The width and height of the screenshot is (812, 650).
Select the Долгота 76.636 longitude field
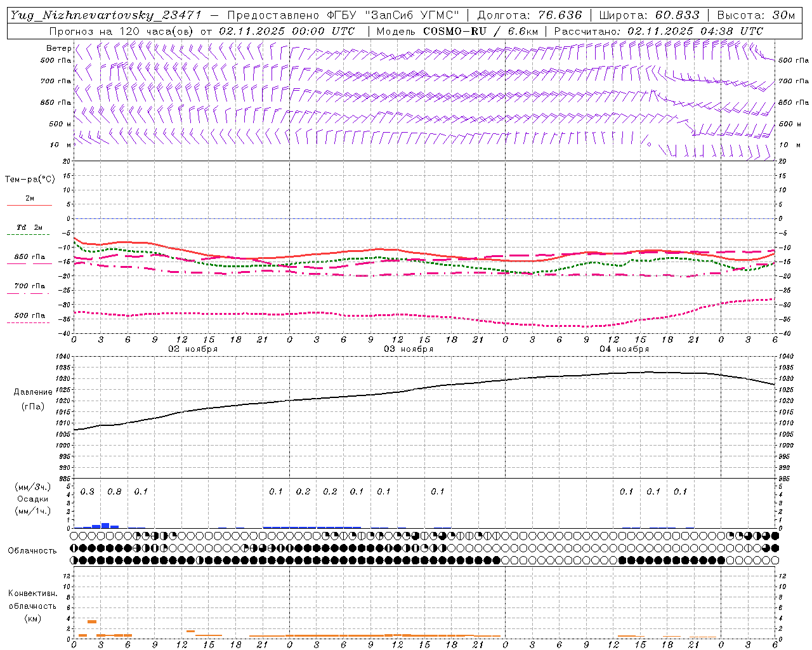(x=529, y=15)
